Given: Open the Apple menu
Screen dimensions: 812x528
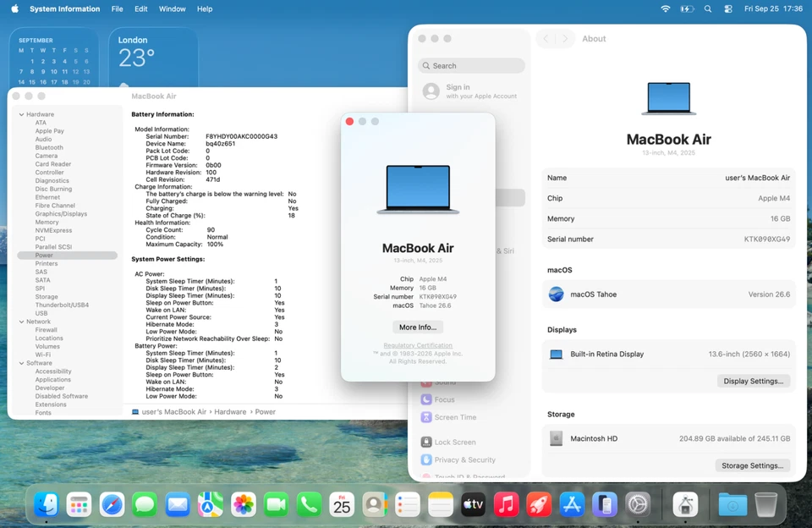Looking at the screenshot, I should click(14, 8).
